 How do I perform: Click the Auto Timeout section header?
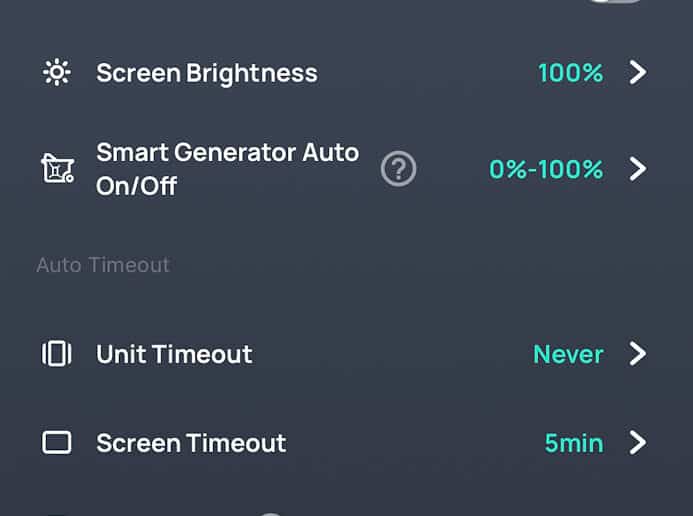pos(103,265)
